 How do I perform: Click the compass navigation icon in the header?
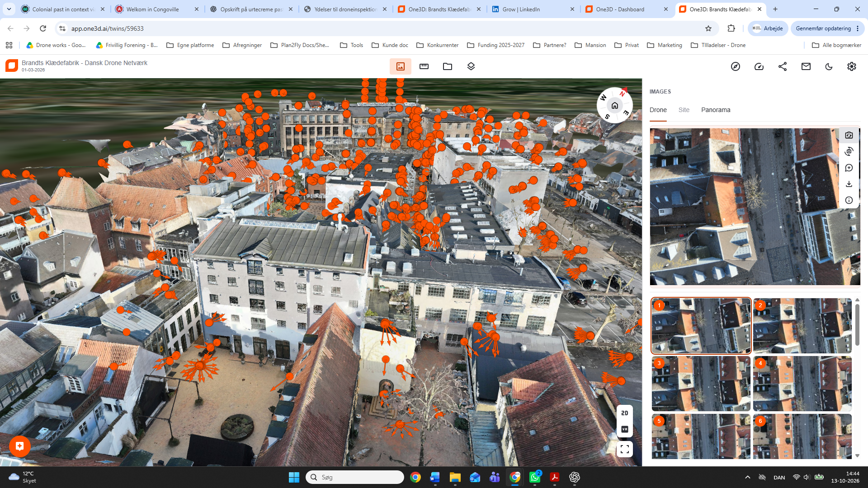736,66
